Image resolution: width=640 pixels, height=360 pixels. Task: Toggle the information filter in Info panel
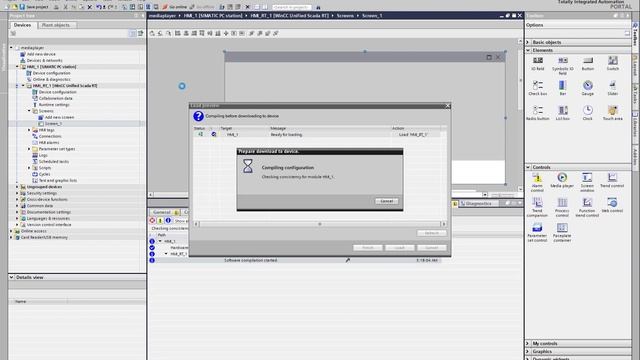point(168,220)
